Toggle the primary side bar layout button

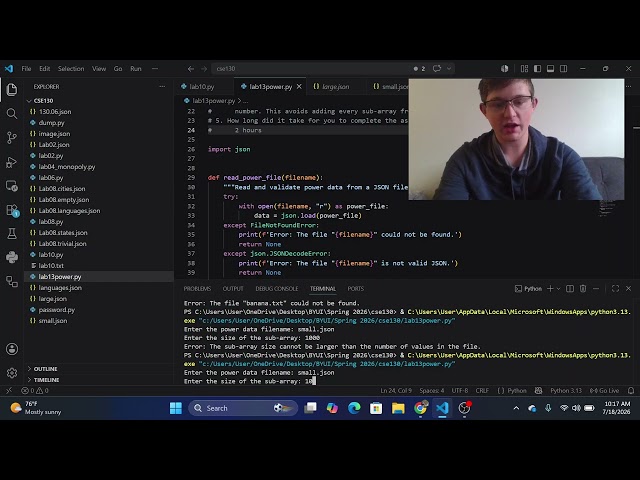pos(537,69)
